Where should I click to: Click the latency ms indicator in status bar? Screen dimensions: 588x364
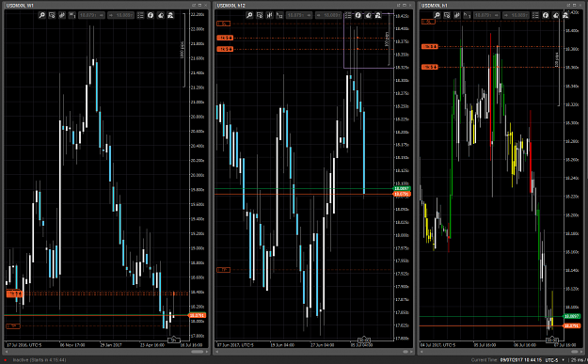578,360
